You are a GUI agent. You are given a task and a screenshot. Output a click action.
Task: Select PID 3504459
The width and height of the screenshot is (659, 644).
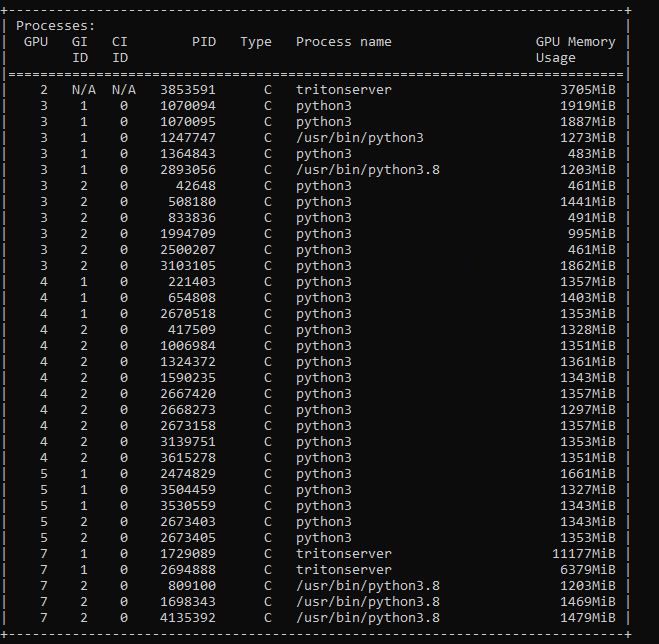pos(188,489)
